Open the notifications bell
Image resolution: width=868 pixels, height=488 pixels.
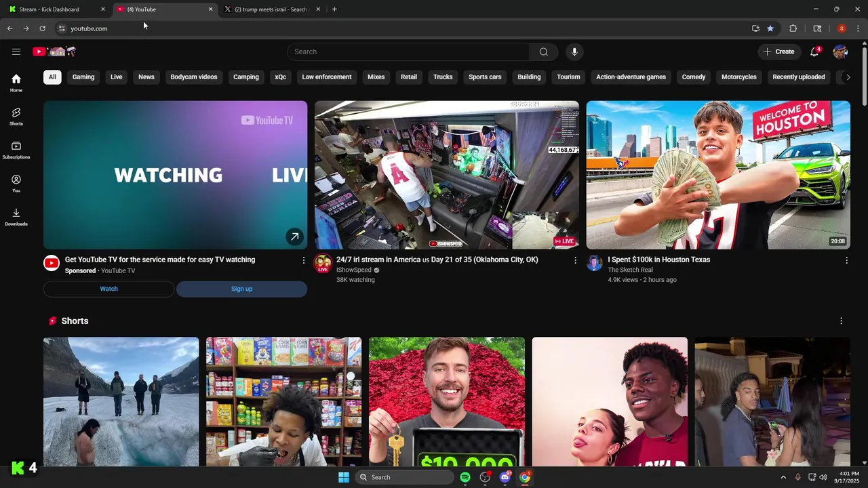(815, 52)
